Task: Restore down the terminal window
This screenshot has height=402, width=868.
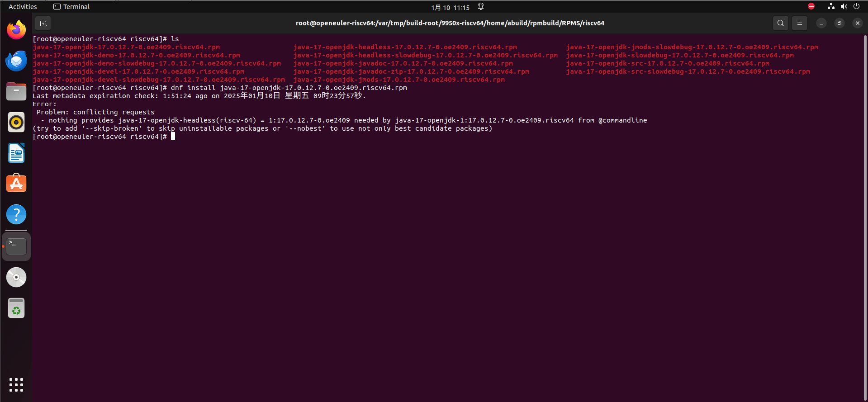Action: [840, 23]
